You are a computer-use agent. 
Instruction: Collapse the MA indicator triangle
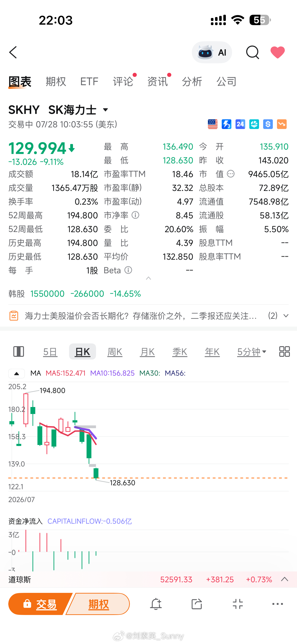(x=17, y=374)
